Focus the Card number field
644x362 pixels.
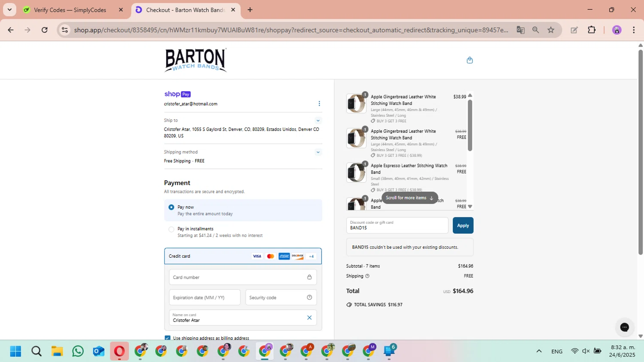[243, 277]
